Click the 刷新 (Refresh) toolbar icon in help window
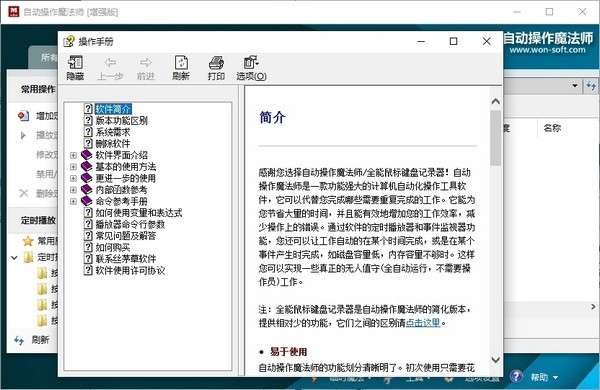600x390 pixels. pyautogui.click(x=181, y=62)
